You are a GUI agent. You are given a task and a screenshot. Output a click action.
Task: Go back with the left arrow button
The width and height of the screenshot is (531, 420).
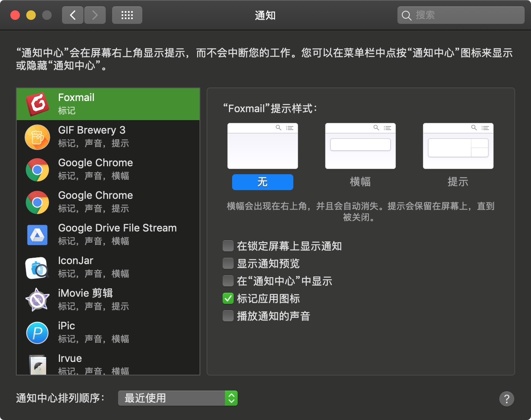coord(73,15)
